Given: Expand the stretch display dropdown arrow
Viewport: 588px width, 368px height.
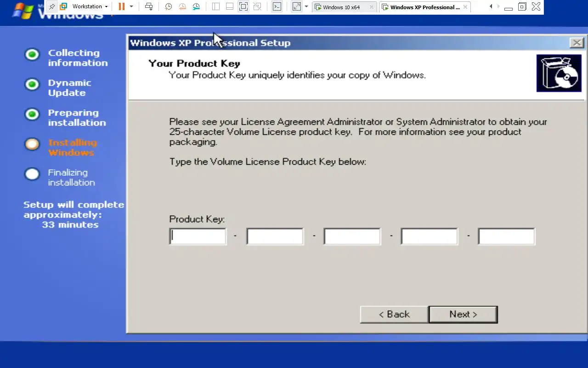Looking at the screenshot, I should coord(306,7).
